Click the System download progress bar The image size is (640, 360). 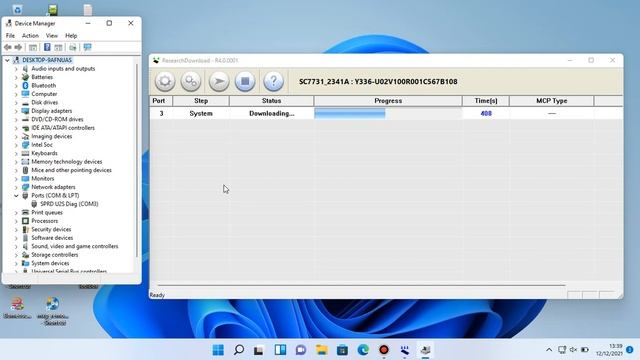point(388,113)
